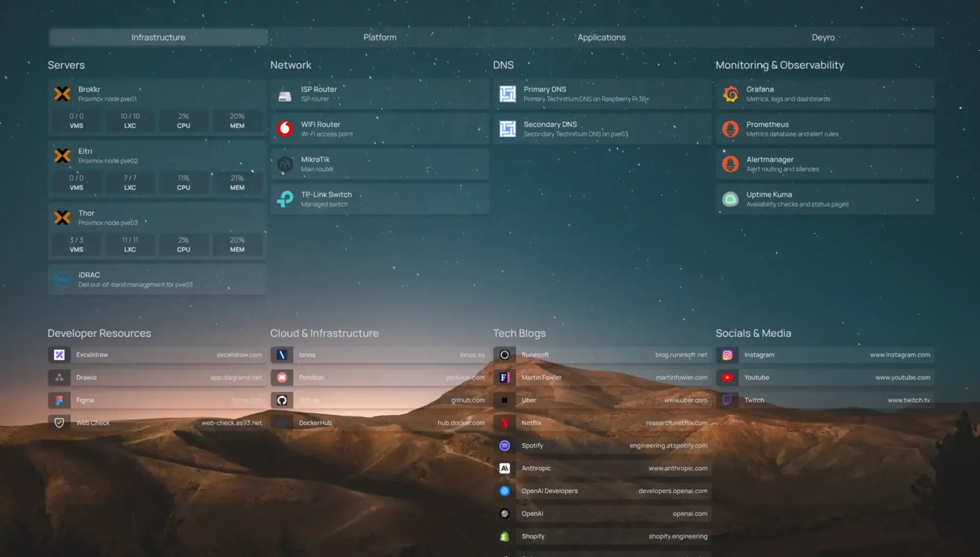Open the Grafana icon
Viewport: 980px width, 557px height.
730,94
